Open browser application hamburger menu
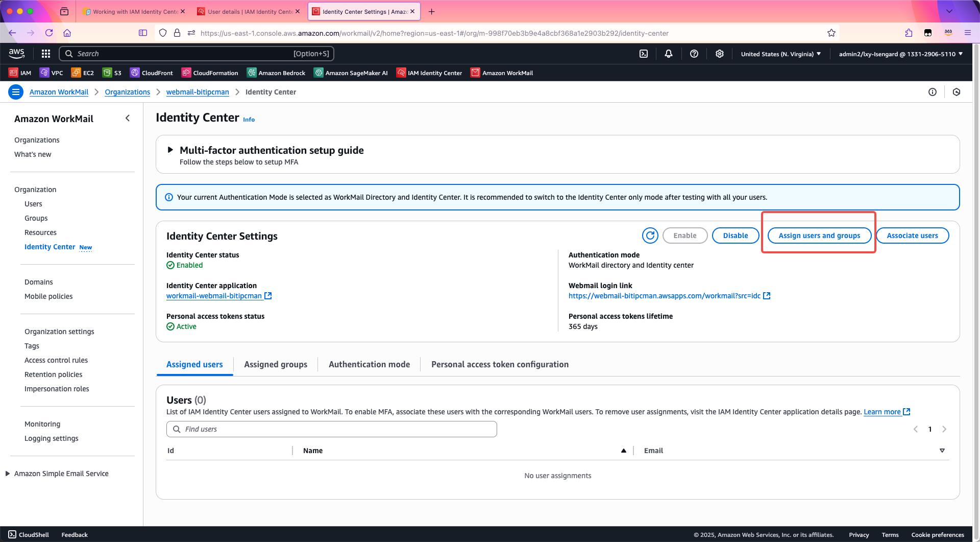This screenshot has width=980, height=542. pyautogui.click(x=968, y=33)
